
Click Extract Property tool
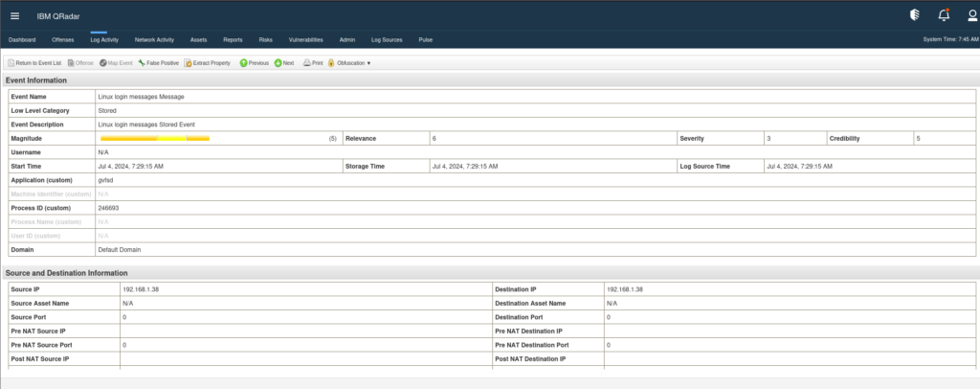coord(207,62)
